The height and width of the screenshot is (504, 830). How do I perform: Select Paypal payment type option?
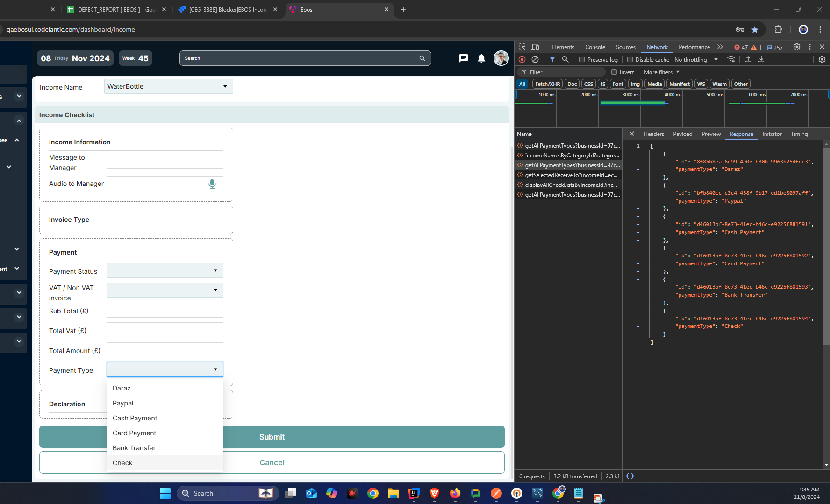coord(165,403)
